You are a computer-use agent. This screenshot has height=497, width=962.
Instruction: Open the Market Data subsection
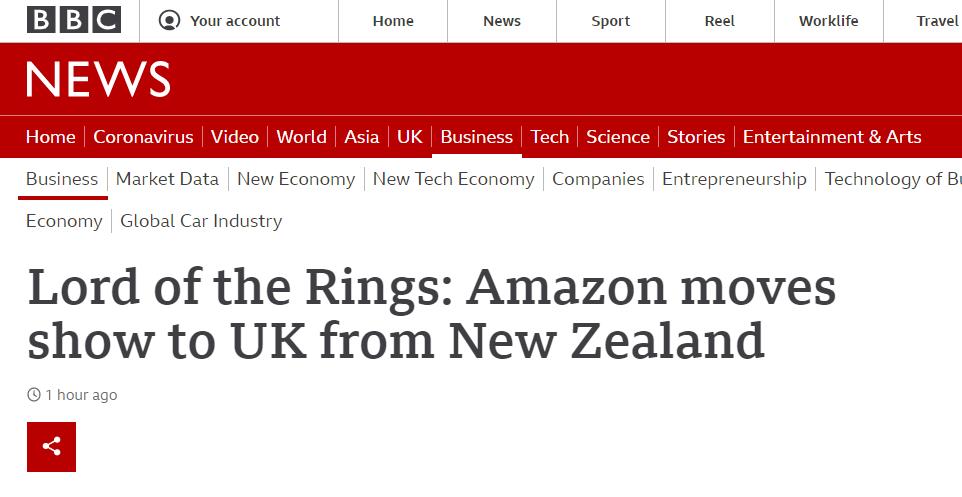[x=167, y=179]
